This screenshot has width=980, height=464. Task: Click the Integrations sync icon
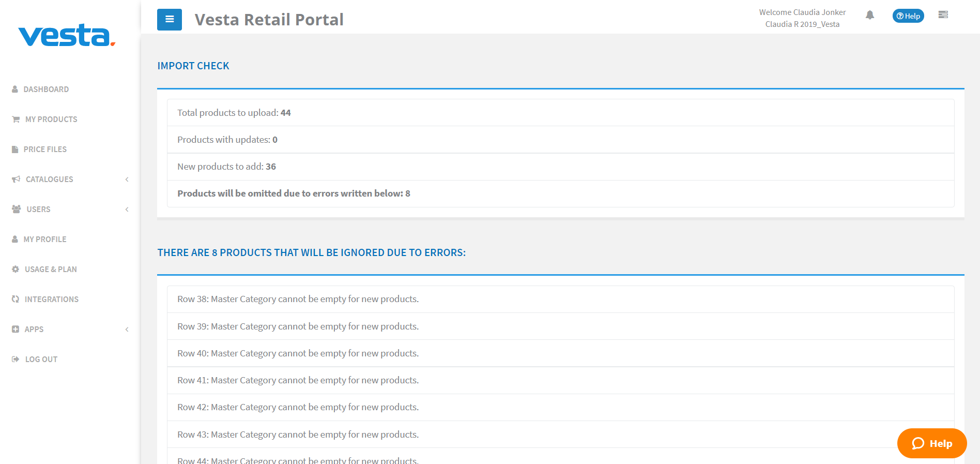click(16, 300)
